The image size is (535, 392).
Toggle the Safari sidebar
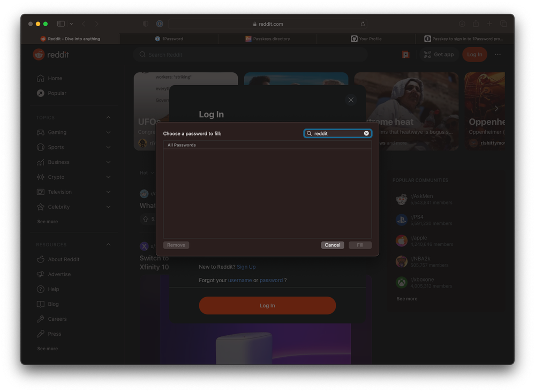click(61, 24)
